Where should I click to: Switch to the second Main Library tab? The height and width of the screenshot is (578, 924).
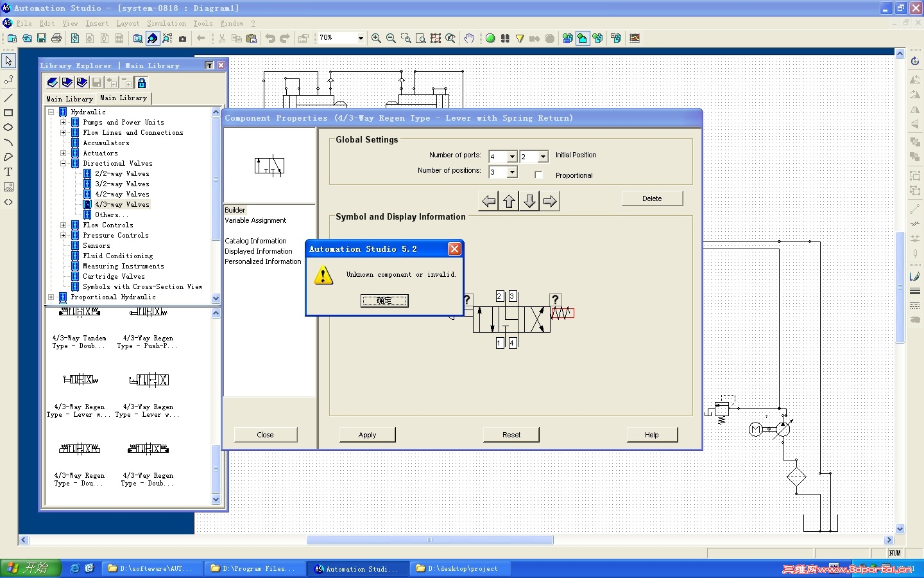coord(124,98)
